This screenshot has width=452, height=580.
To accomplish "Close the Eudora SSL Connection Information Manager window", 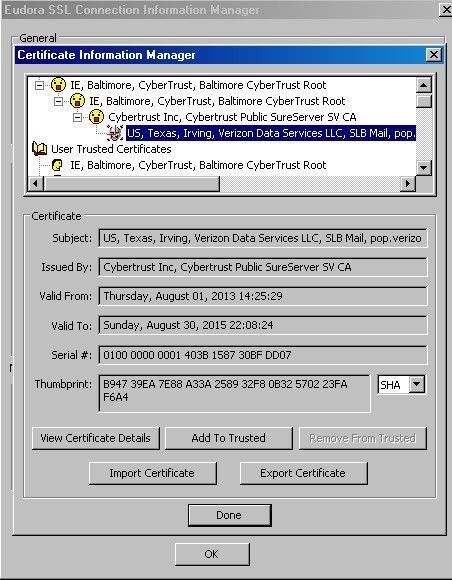I will point(446,10).
